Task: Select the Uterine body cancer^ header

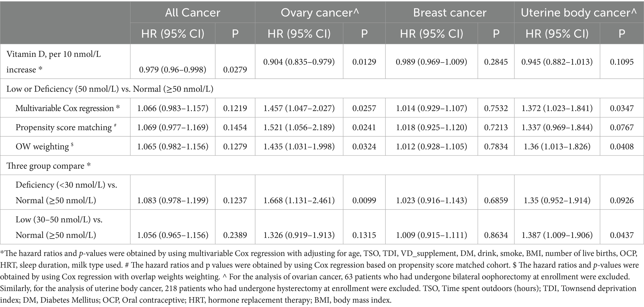Action: click(579, 13)
